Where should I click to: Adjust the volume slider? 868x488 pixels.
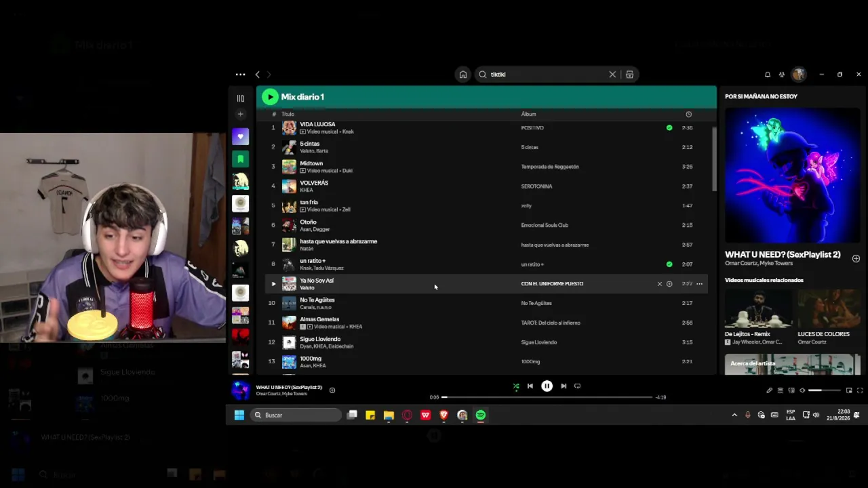pos(824,390)
